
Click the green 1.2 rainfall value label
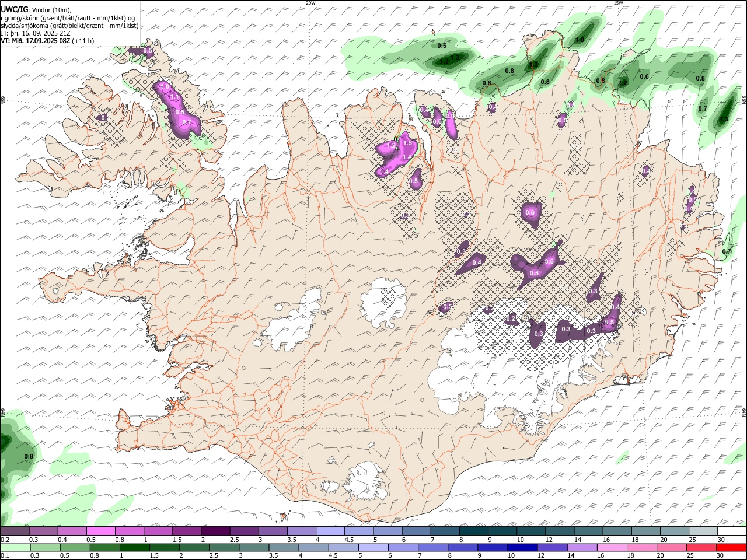623,83
